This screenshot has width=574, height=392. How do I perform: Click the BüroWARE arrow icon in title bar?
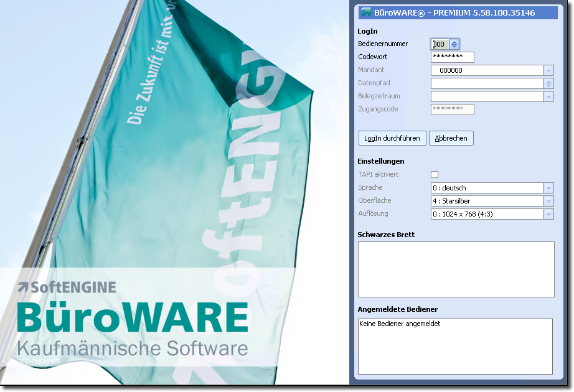click(x=365, y=12)
